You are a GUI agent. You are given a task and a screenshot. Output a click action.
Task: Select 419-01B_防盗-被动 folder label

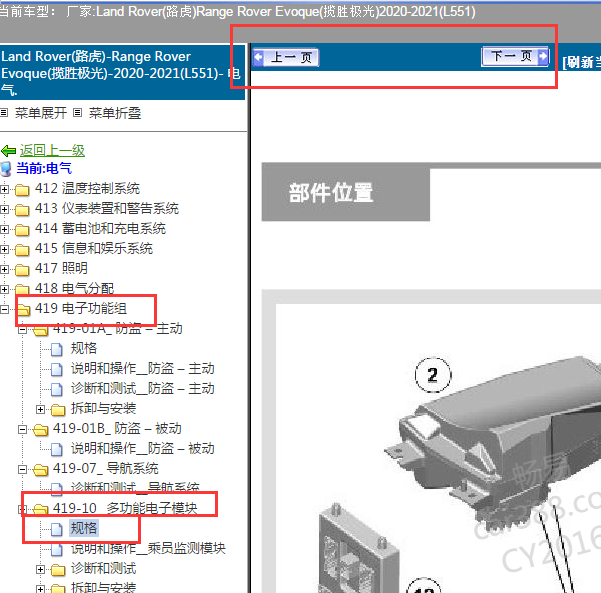[117, 428]
